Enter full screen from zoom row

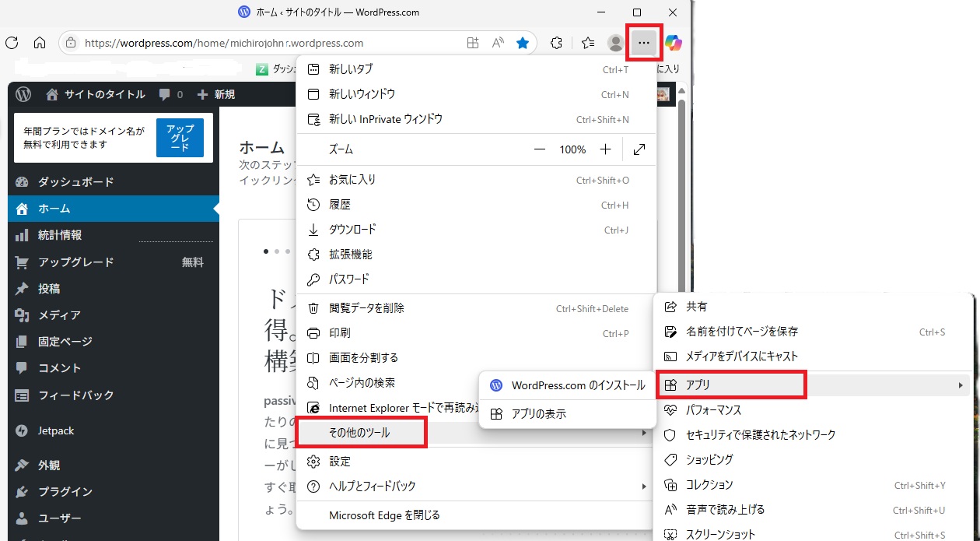639,149
